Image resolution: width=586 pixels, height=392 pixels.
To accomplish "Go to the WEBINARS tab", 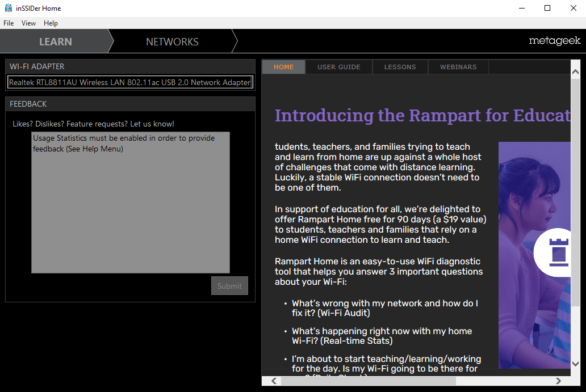I will tap(458, 67).
